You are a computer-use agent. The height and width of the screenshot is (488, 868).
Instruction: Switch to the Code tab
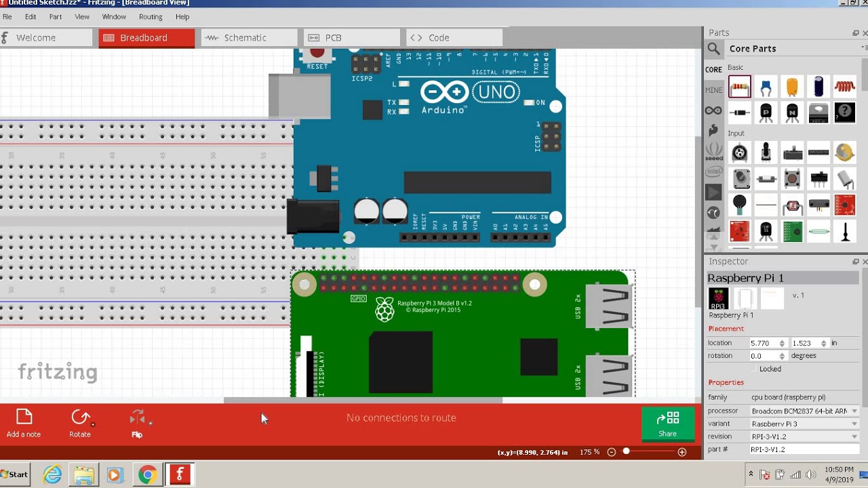(x=454, y=38)
